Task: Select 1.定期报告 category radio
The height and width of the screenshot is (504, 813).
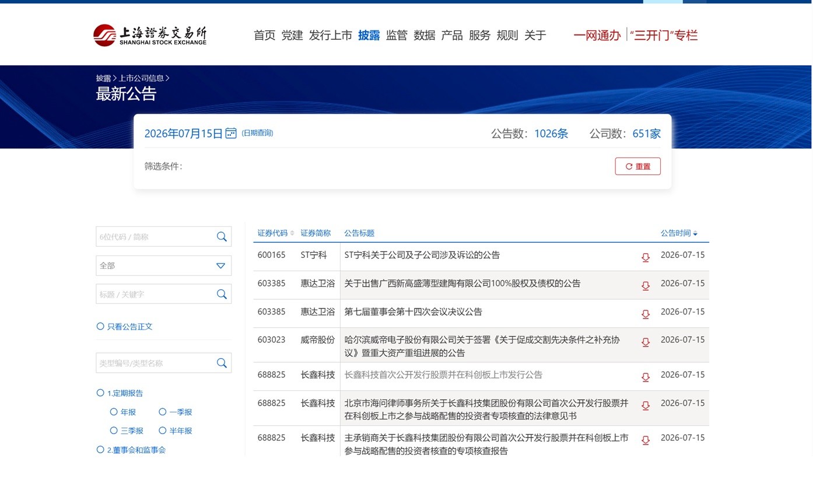Action: point(100,393)
